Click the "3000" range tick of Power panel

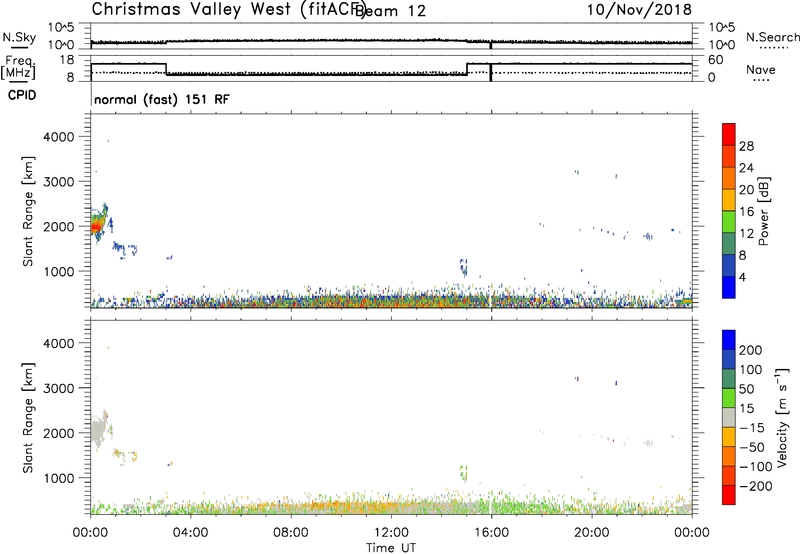click(58, 182)
